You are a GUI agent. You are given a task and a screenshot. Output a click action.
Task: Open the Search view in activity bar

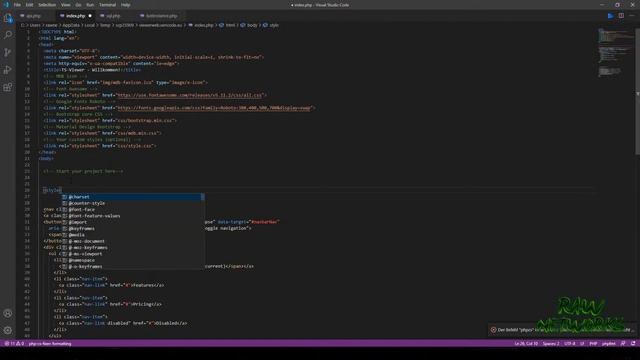click(x=8, y=35)
